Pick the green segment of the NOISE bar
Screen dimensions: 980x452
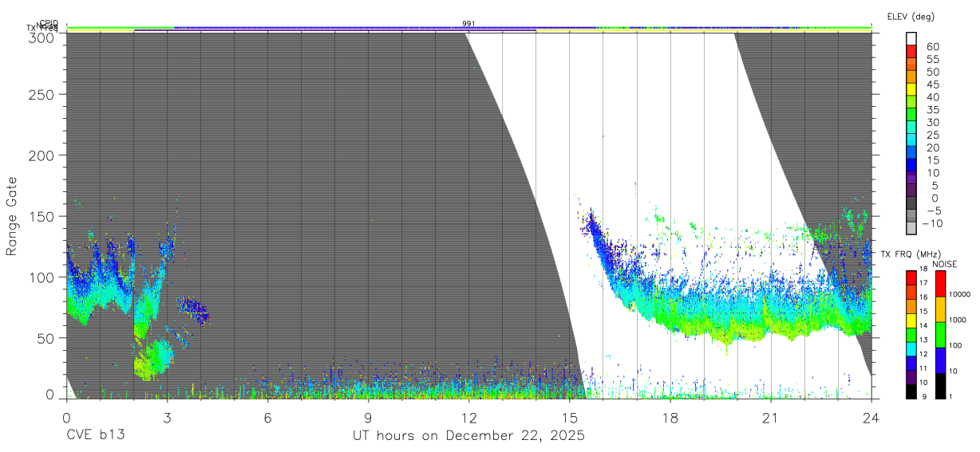[940, 335]
